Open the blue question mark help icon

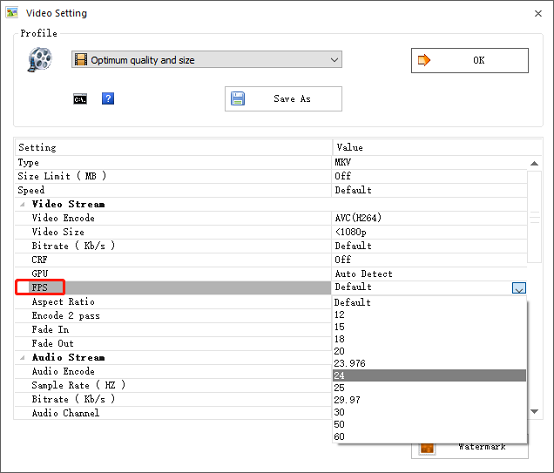click(x=108, y=98)
